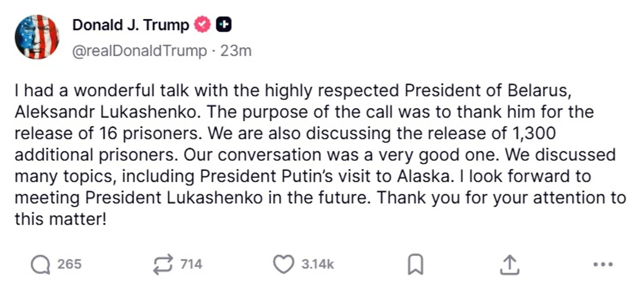
Task: Click the red verified checkmark badge
Action: point(203,25)
